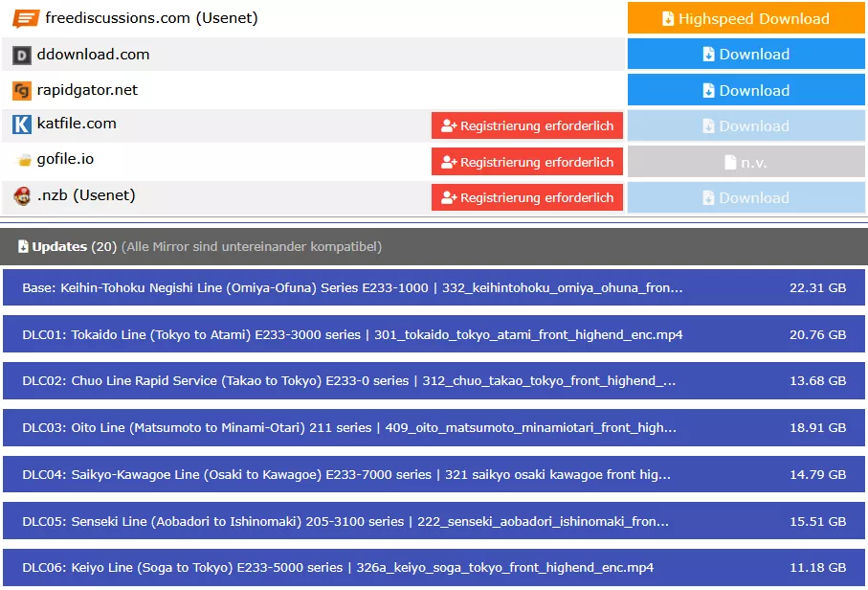868x590 pixels.
Task: Click the .nzb Usenet Mario icon
Action: click(x=22, y=195)
